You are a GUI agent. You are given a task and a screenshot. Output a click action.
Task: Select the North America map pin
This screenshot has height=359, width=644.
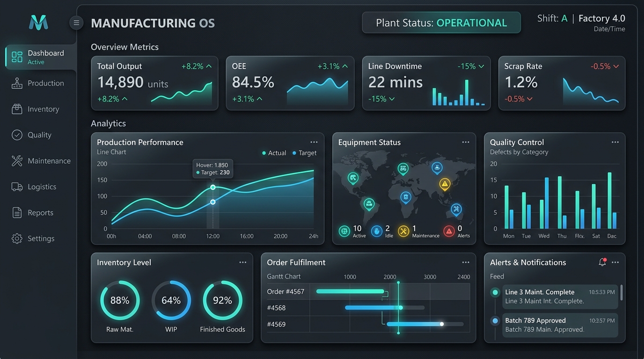[353, 178]
